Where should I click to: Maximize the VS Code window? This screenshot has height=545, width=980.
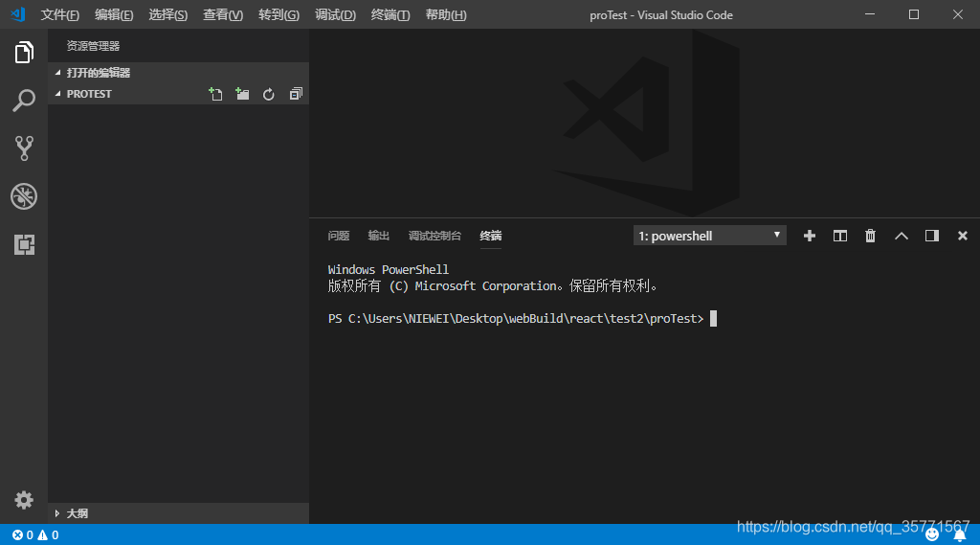[914, 14]
